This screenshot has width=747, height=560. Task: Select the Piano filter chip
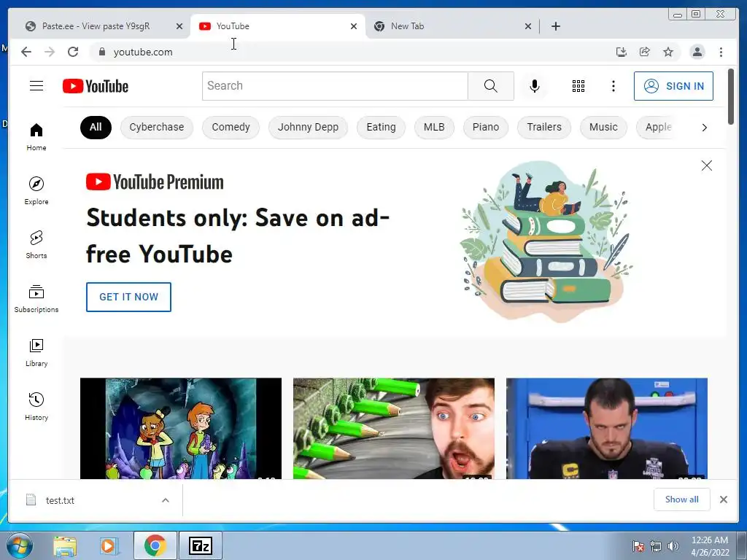[x=485, y=127]
